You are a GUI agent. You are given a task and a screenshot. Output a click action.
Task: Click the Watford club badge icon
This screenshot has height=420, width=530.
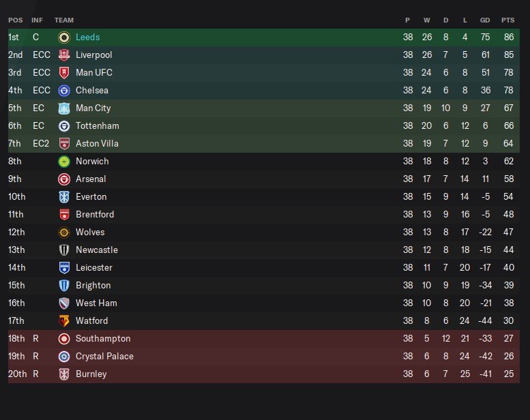[x=64, y=320]
